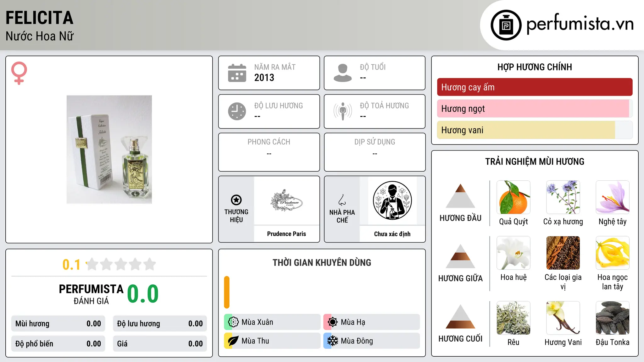The height and width of the screenshot is (362, 644).
Task: Click the Mùi hương score box
Action: coord(58,324)
